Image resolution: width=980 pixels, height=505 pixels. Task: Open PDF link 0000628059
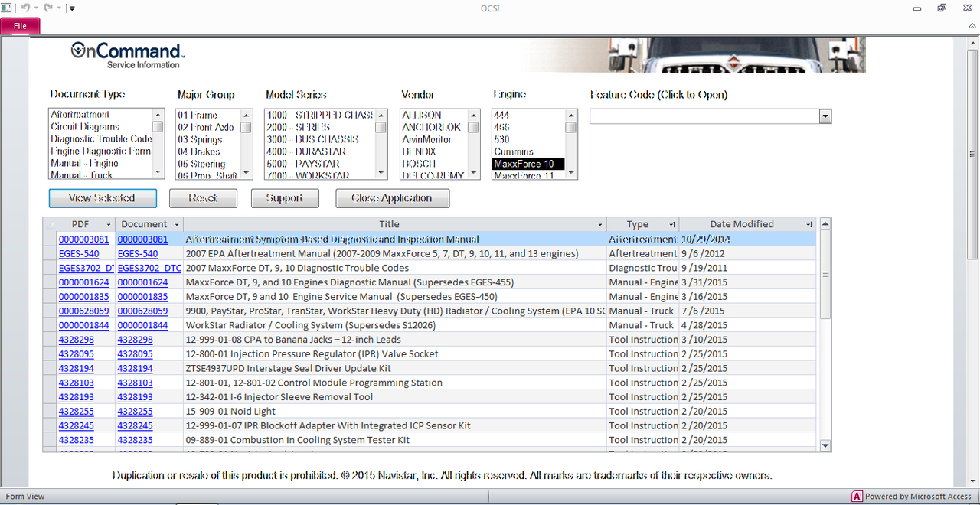(x=83, y=311)
